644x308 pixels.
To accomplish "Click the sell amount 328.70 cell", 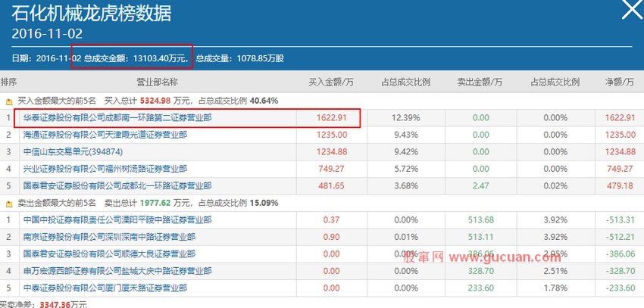I will tap(480, 271).
